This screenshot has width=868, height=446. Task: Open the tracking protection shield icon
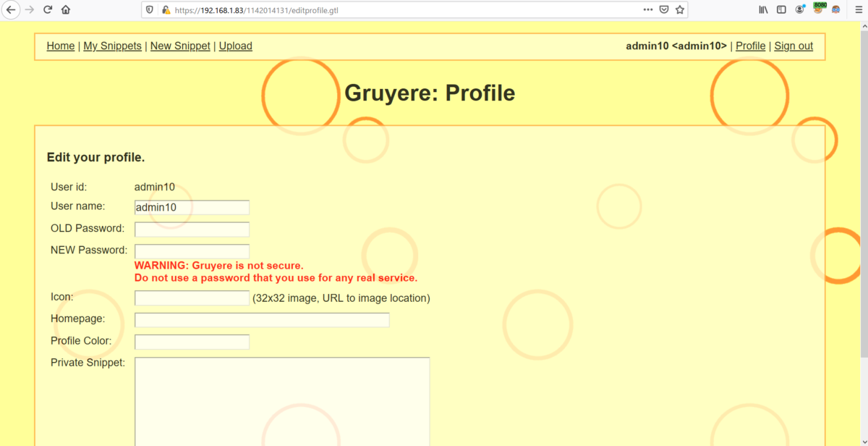point(150,10)
